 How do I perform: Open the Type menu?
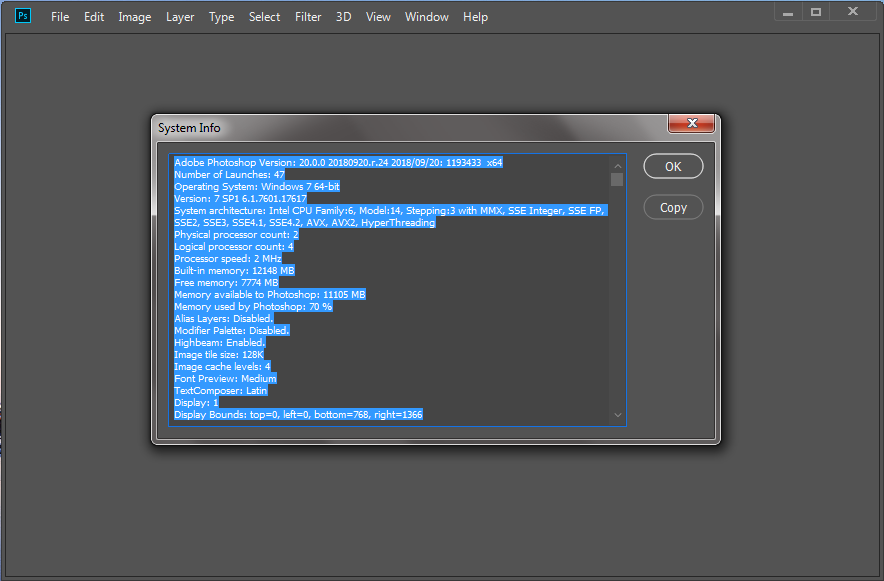coord(221,17)
